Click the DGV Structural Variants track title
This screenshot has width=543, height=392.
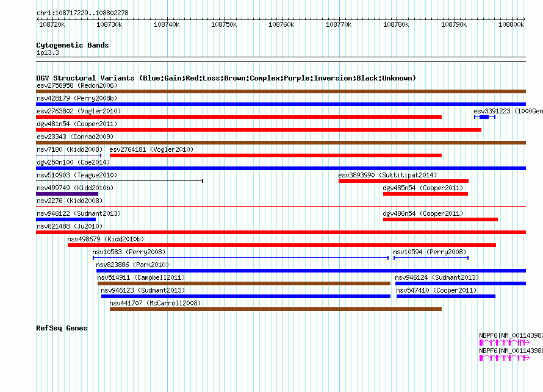click(x=226, y=78)
